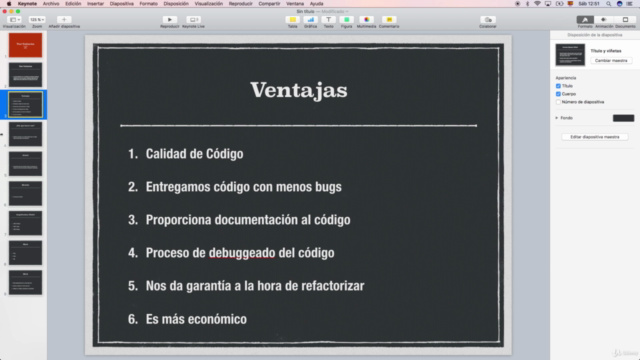The image size is (640, 360).
Task: Click the document title 'Sin título'
Action: (305, 11)
